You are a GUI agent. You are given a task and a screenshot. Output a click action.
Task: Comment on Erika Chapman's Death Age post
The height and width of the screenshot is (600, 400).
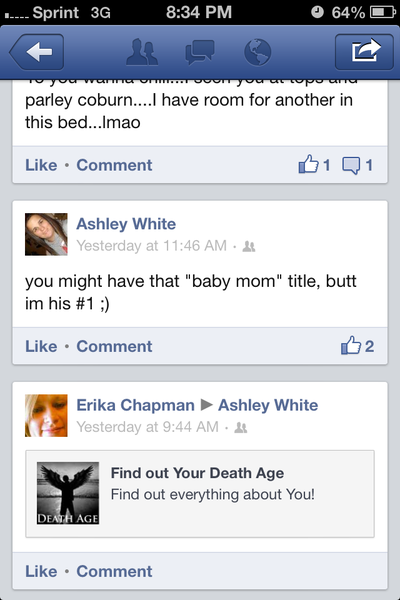(x=114, y=571)
